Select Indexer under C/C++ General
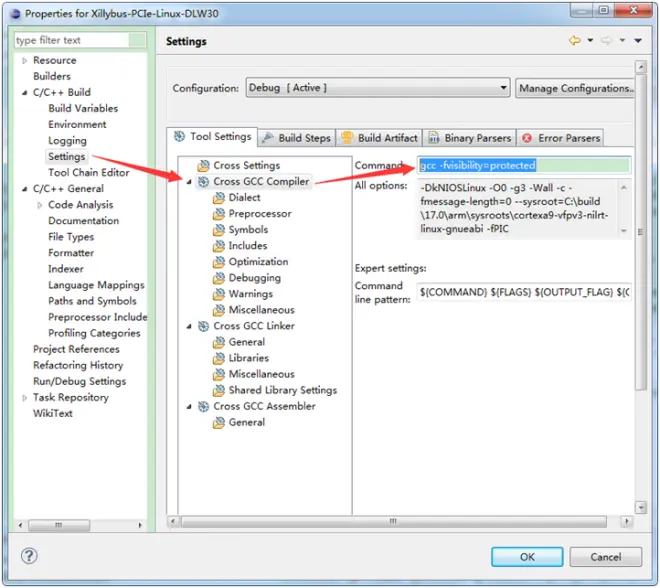Screen dimensions: 660x588 coord(66,269)
